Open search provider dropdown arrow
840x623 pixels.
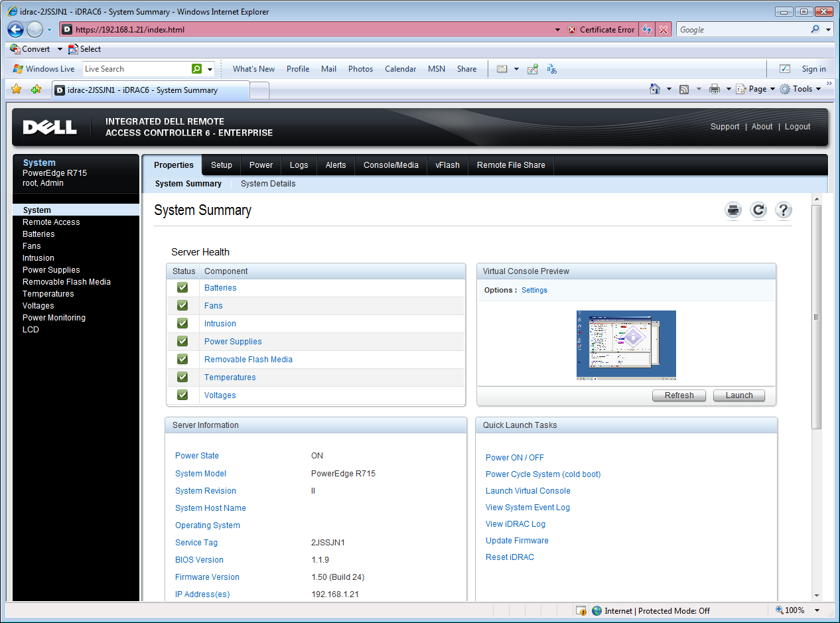pyautogui.click(x=829, y=30)
